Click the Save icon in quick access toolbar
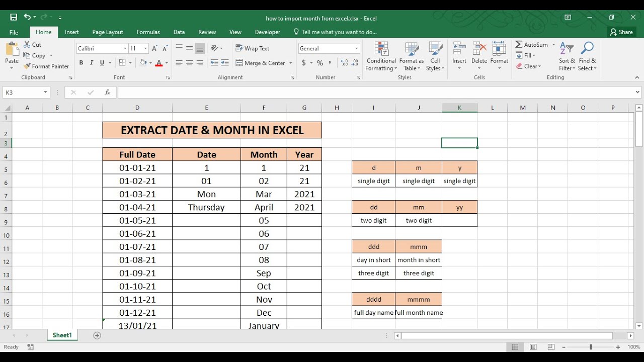644x362 pixels. click(14, 18)
